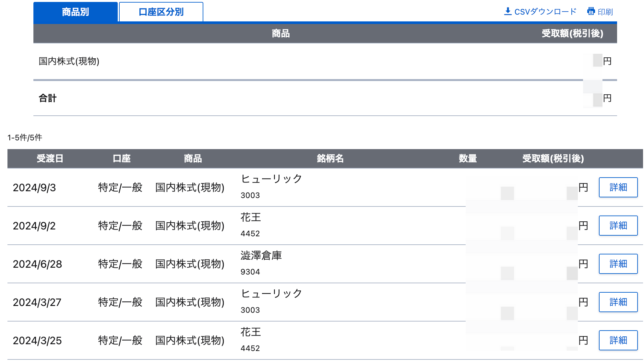
Task: Click 国内株式(現物) in the 2024/9/3 row
Action: (190, 187)
